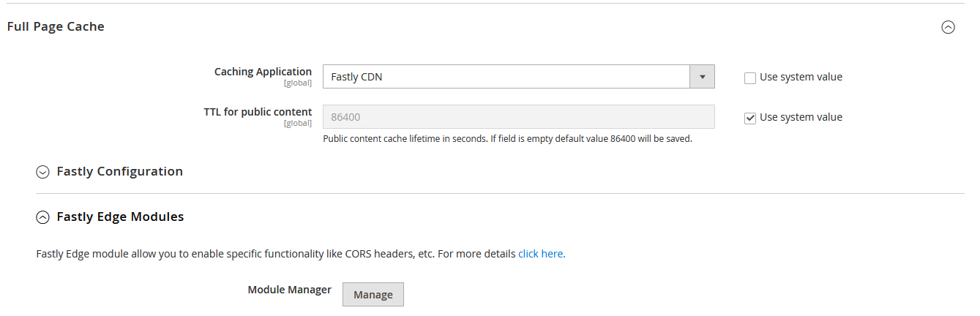Click the Module Manager label
The width and height of the screenshot is (980, 316).
coord(289,290)
